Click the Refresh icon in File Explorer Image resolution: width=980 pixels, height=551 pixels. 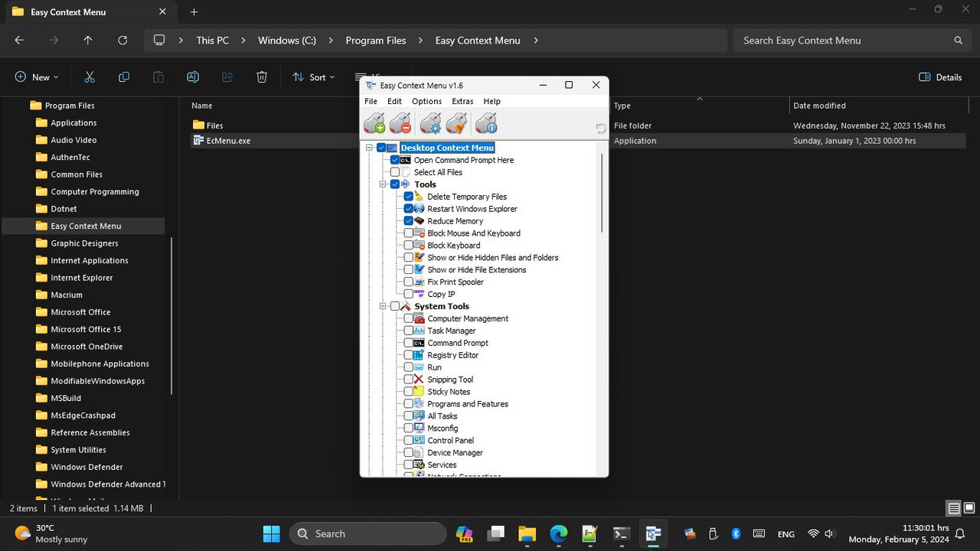coord(122,41)
